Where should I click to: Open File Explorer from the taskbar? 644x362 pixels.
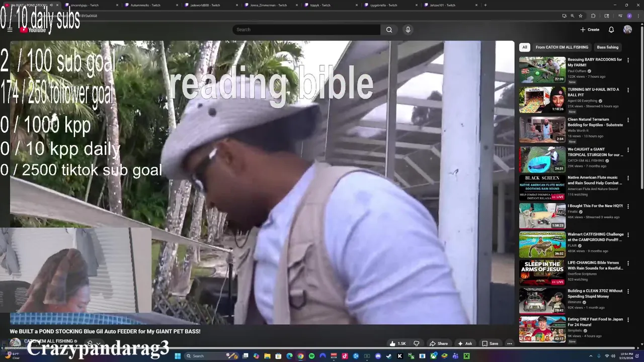click(267, 356)
